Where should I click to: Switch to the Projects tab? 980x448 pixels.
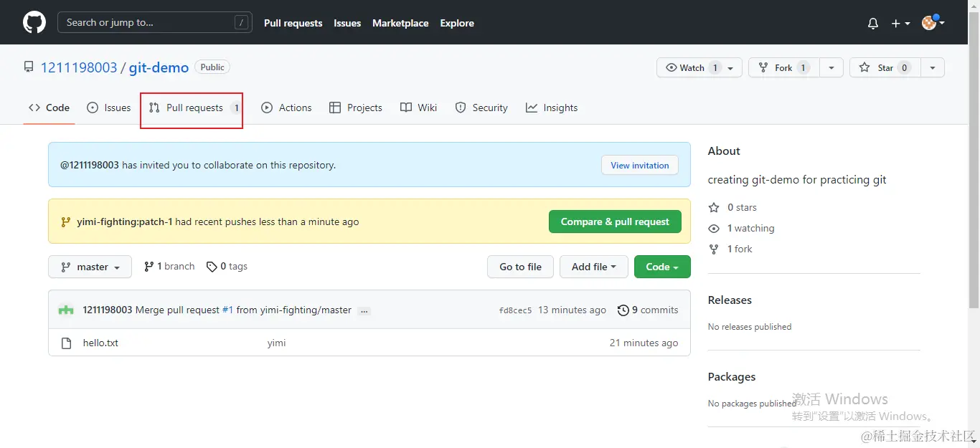[x=355, y=108]
